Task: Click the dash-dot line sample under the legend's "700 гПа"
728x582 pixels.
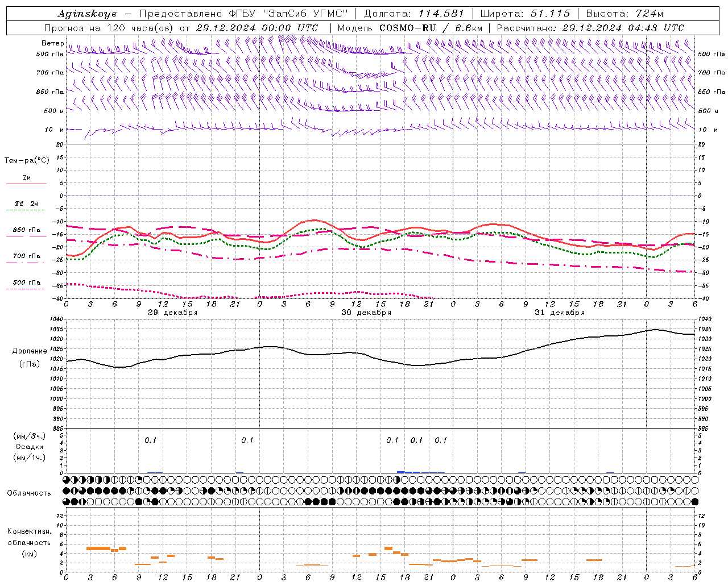Action: coord(26,263)
